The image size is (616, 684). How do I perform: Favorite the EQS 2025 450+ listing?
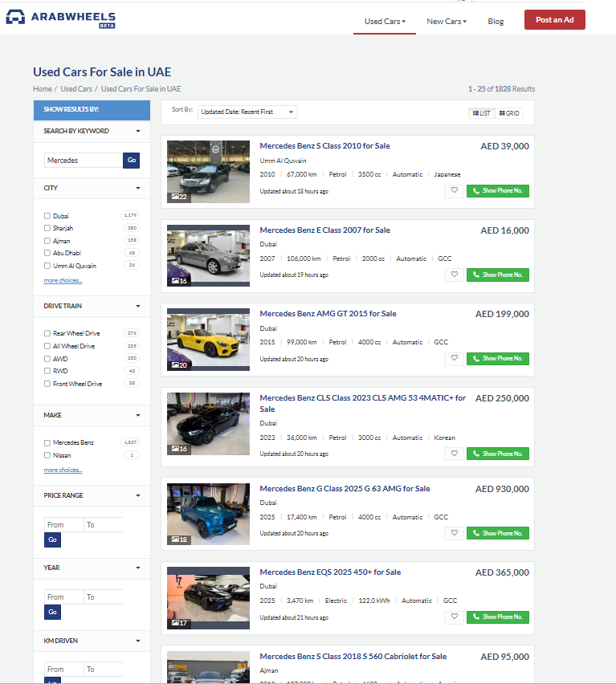(x=454, y=617)
